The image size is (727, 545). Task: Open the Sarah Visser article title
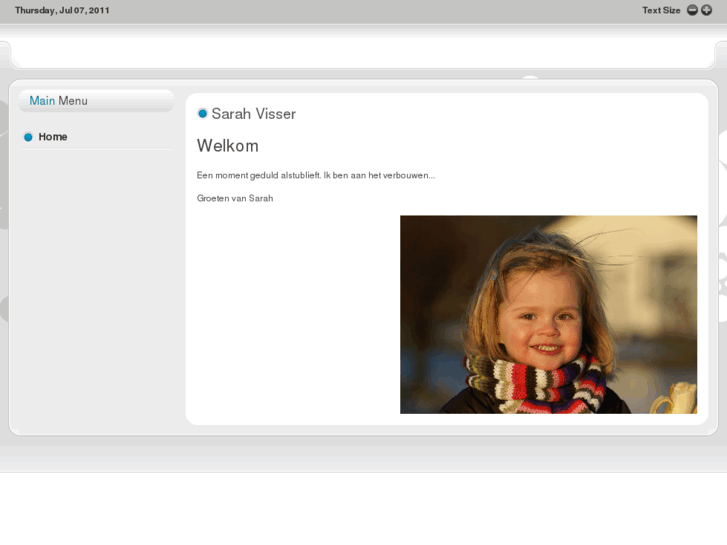tap(254, 114)
